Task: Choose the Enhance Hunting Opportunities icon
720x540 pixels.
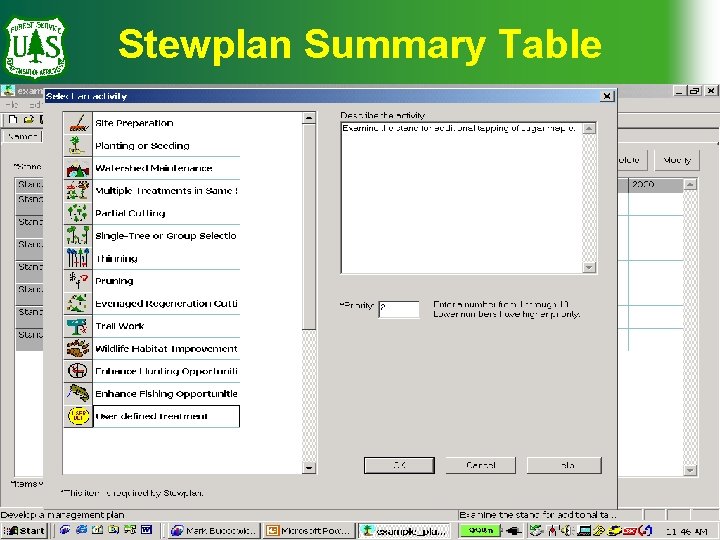Action: coord(78,371)
